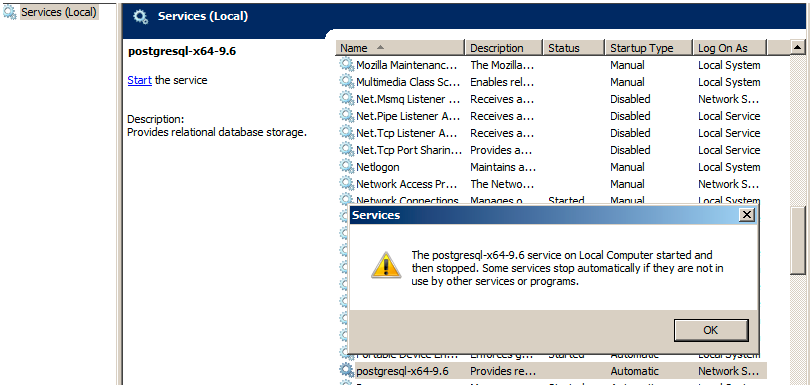Select the Net.Tcp Listener service
The height and width of the screenshot is (388, 810).
click(552, 133)
